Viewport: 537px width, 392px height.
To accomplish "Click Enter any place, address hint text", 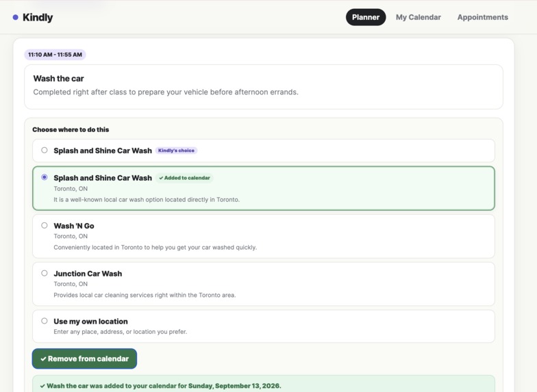I will coord(121,331).
